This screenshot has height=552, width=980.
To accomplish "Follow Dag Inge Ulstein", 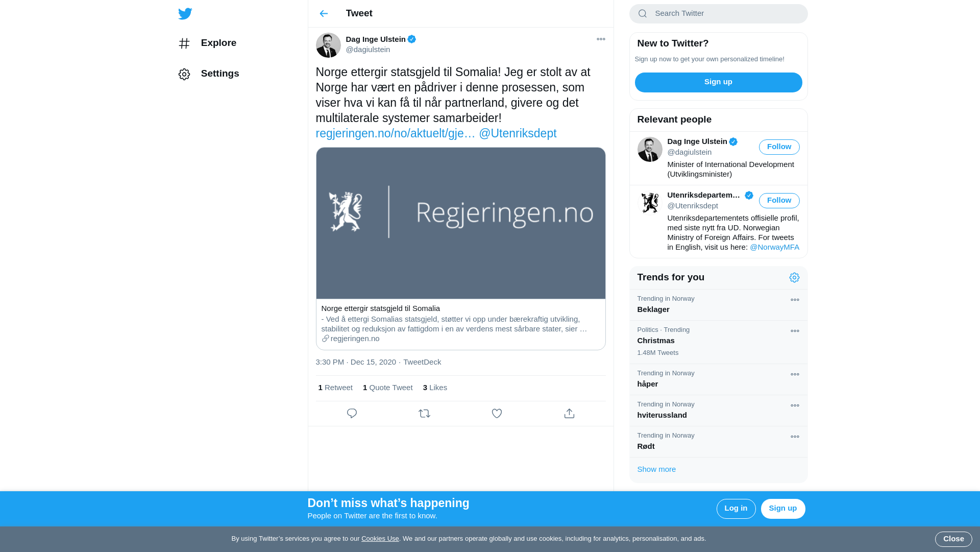I will [x=779, y=147].
